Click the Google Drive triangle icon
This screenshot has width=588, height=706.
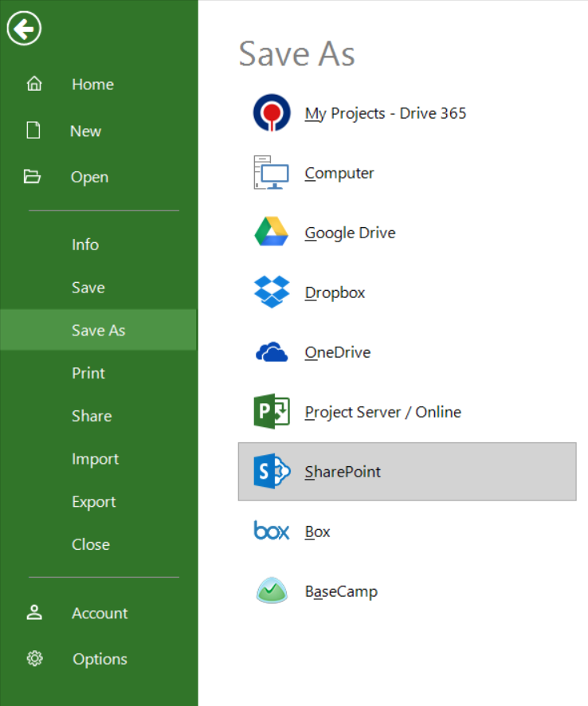(x=272, y=232)
